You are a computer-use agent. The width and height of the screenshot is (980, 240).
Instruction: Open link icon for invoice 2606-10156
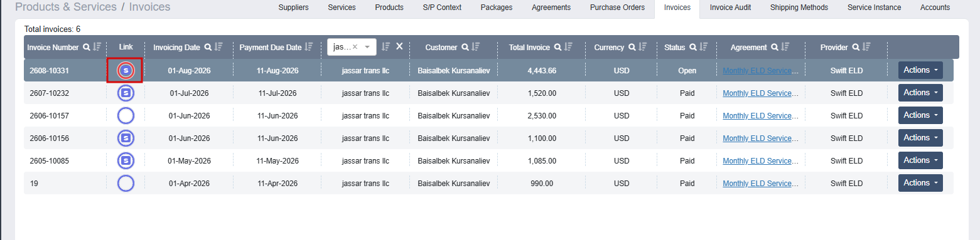(126, 138)
